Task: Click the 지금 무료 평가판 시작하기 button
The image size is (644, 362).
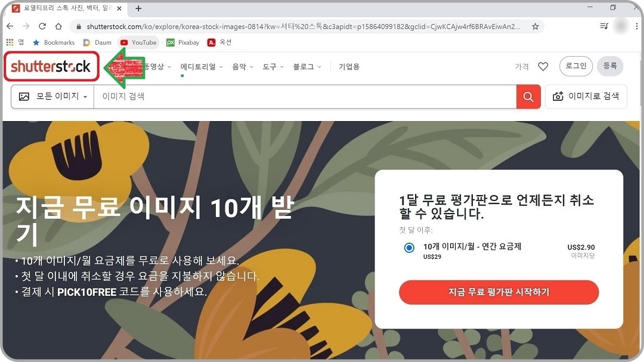Action: 499,292
